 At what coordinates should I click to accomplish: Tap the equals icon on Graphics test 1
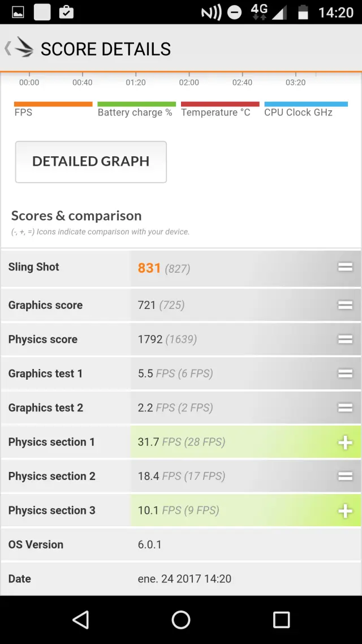345,373
